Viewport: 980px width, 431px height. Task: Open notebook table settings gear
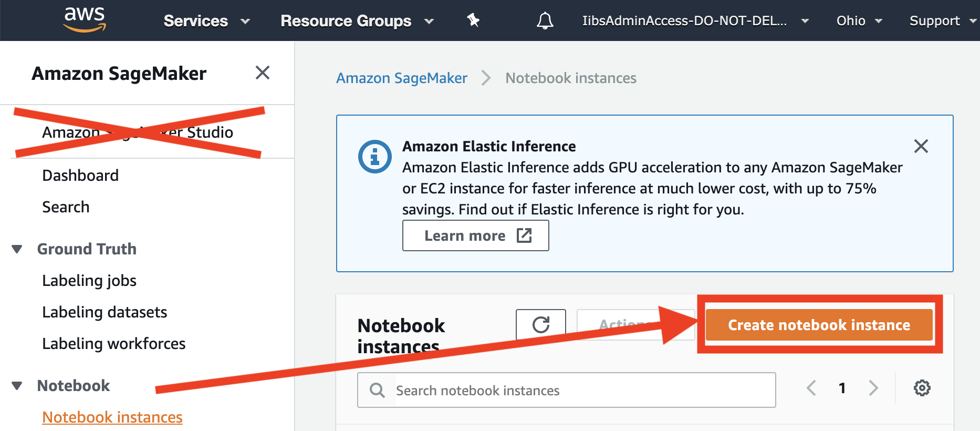[x=922, y=388]
